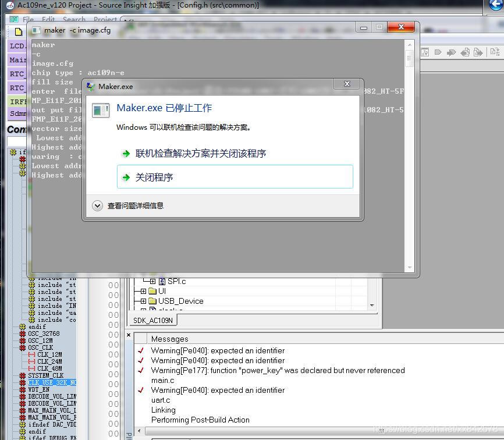Select OSC_CLK enum in symbol tree
The height and width of the screenshot is (440, 504).
tap(41, 348)
